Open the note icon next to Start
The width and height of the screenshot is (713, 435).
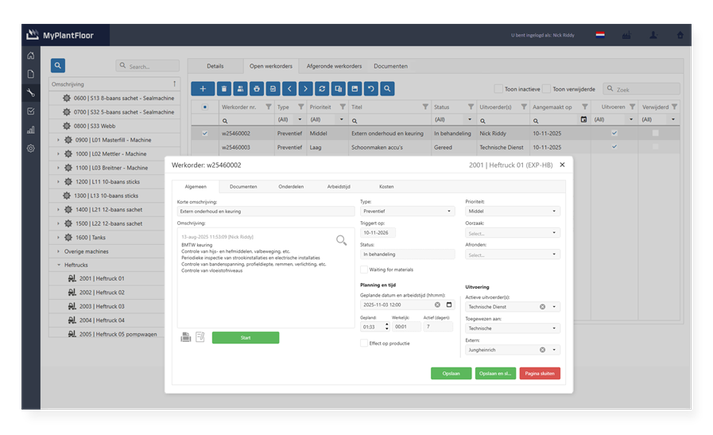[200, 337]
